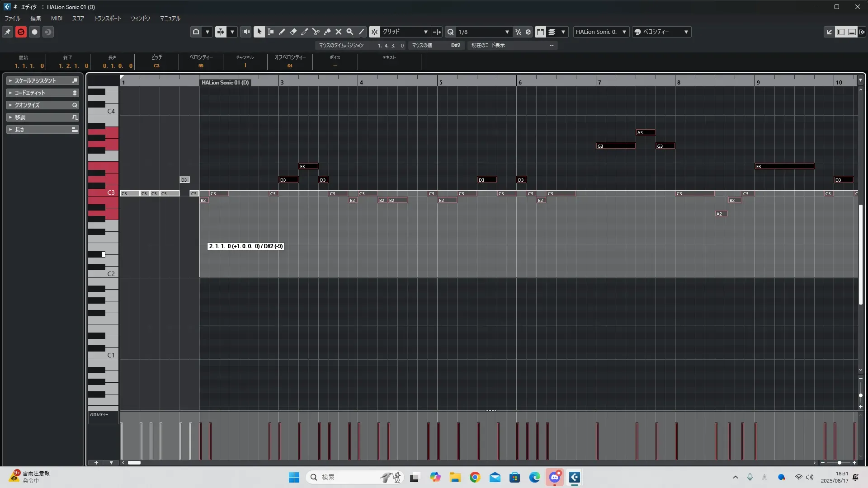The height and width of the screenshot is (488, 868).
Task: Select the Line drawing tool
Action: click(361, 32)
